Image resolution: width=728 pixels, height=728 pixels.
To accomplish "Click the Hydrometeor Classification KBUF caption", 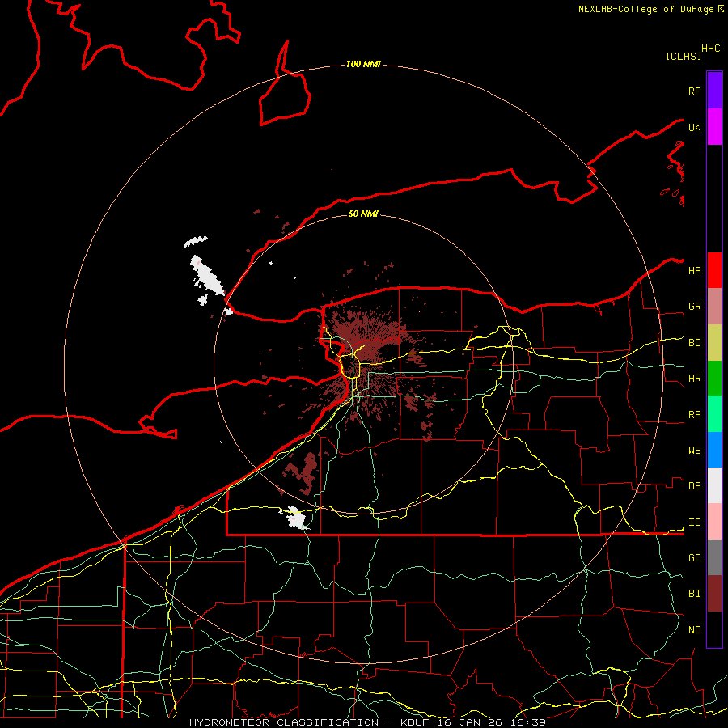I will coord(367,722).
